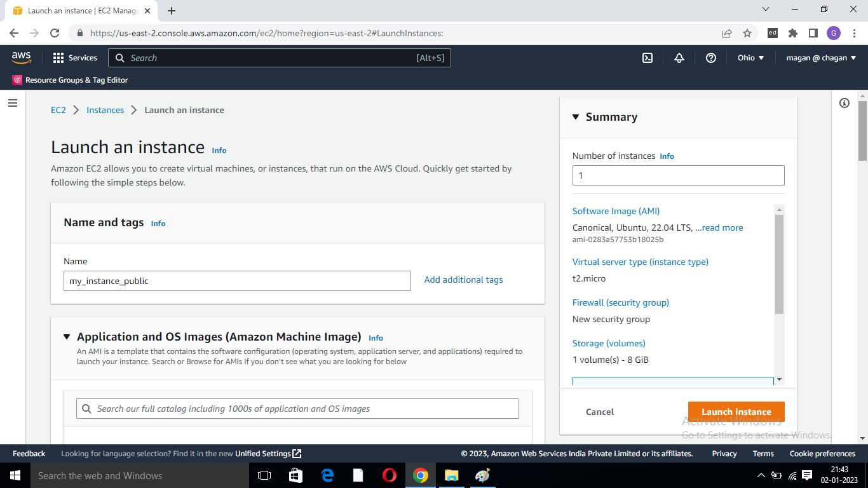Screen dimensions: 868x488
Task: Open AWS CloudShell from the top bar
Action: point(647,58)
